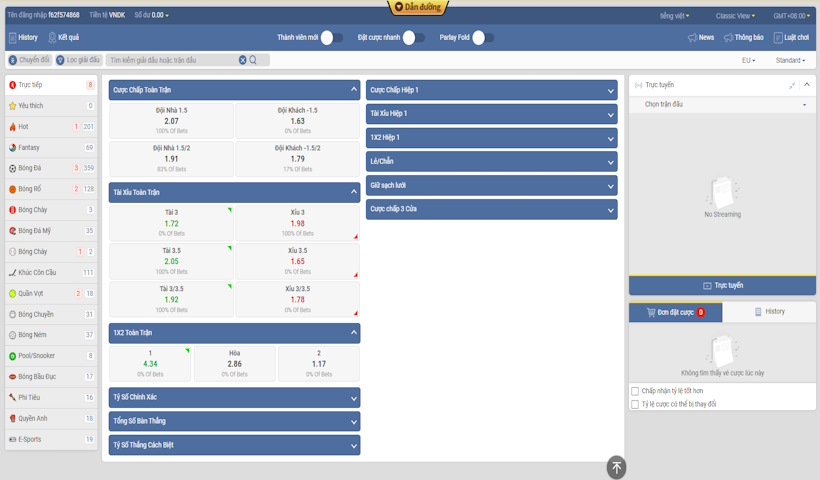Screen dimensions: 820x480
Task: Select Bóng Đá football icon
Action: 13,168
